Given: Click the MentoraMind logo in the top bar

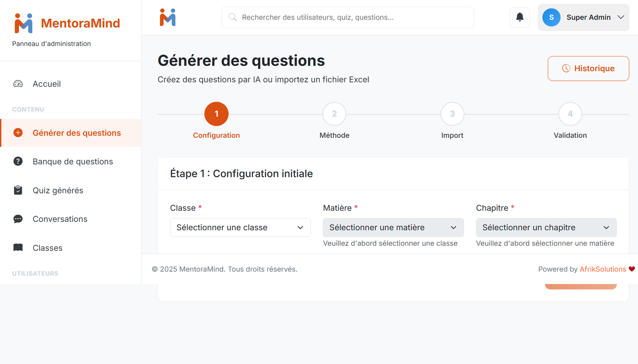Looking at the screenshot, I should coord(167,18).
